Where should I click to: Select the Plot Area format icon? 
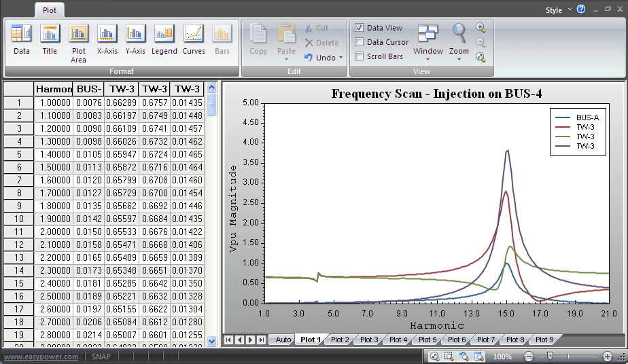78,42
